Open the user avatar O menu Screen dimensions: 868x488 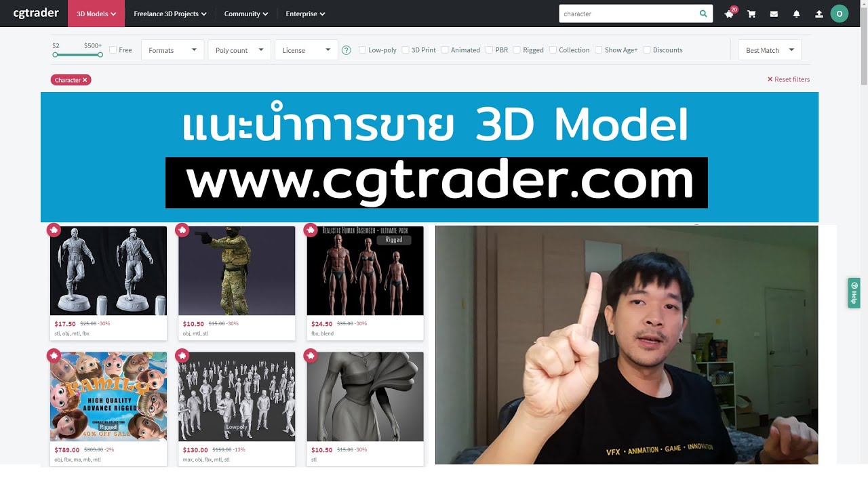pos(840,14)
